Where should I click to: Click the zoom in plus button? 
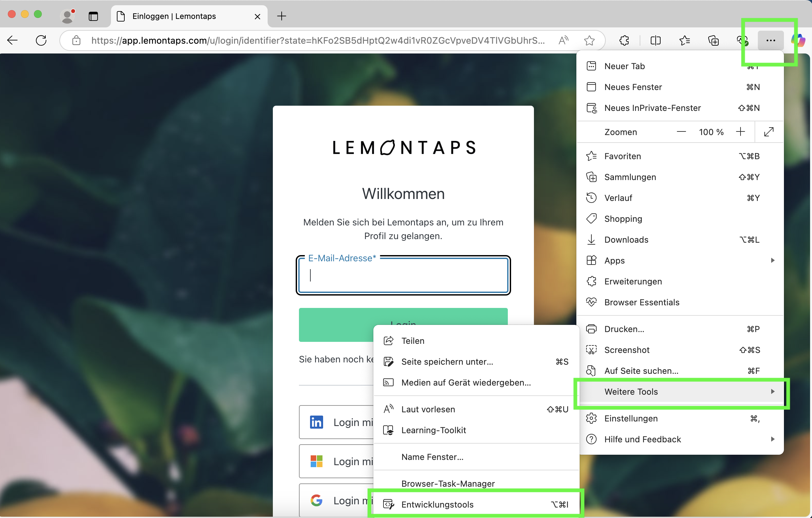tap(740, 132)
